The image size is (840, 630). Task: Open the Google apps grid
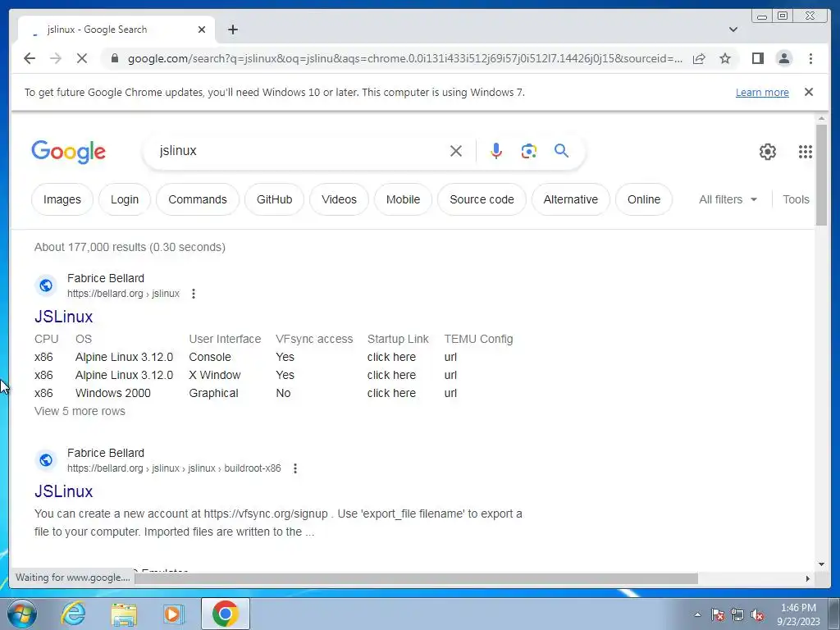(x=806, y=152)
